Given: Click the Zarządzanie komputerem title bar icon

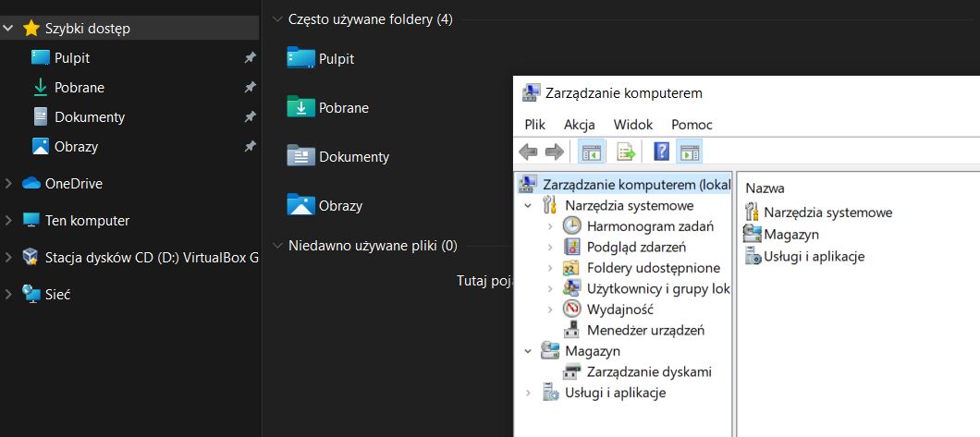Looking at the screenshot, I should point(531,93).
